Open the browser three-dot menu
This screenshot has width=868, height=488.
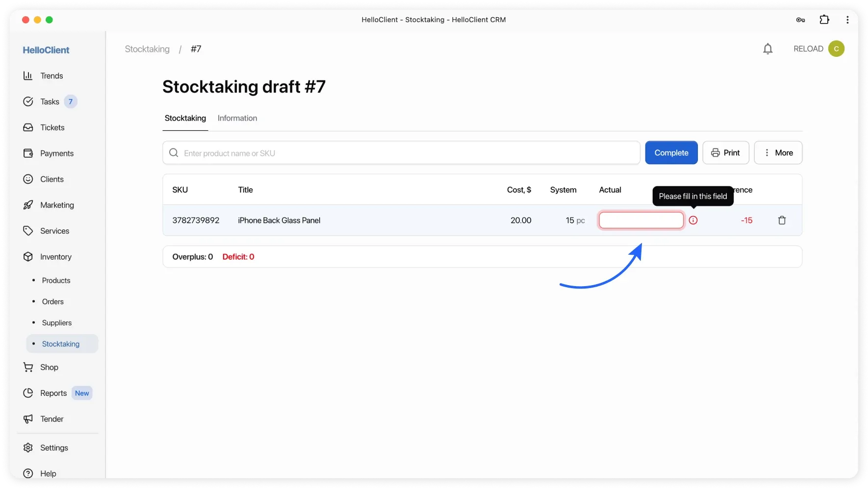[x=847, y=20]
